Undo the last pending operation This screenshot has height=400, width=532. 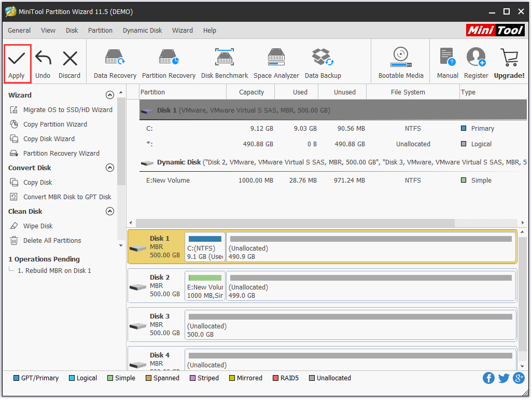point(43,64)
